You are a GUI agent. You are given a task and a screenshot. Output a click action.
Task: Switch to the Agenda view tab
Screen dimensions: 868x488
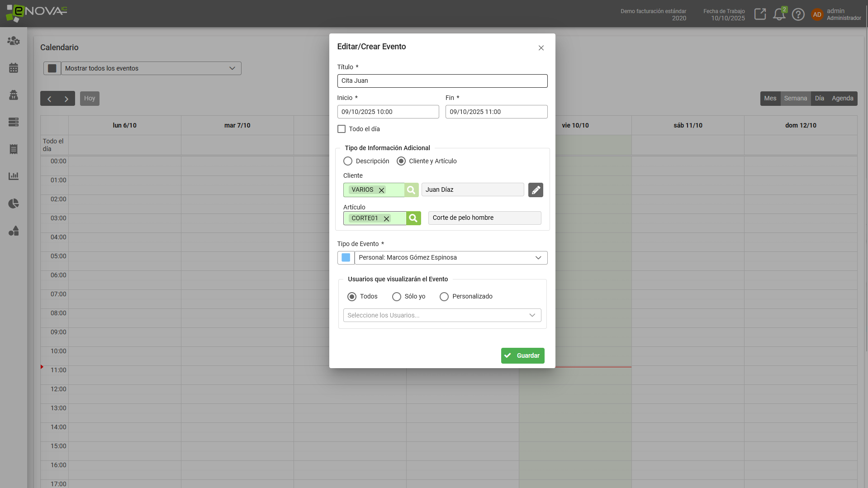point(842,99)
